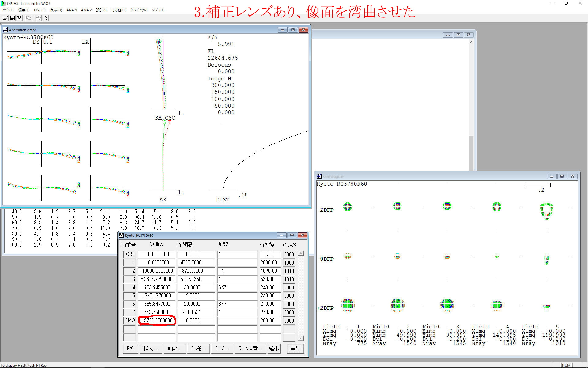Click the Spot diagram window title icon
Image resolution: width=588 pixels, height=368 pixels.
[x=319, y=176]
